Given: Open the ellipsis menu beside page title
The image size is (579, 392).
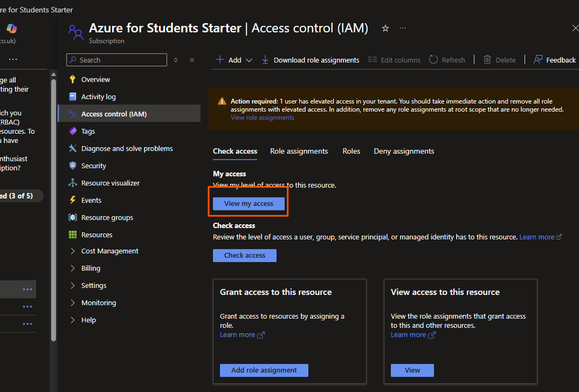Looking at the screenshot, I should tap(403, 28).
